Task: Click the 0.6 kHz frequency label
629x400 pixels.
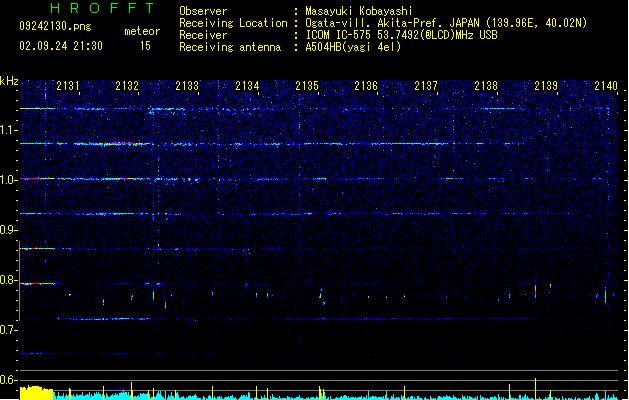Action: 8,380
